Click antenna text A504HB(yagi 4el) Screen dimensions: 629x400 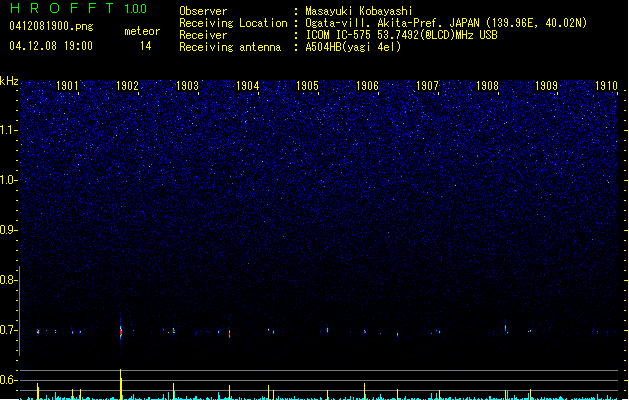(353, 47)
